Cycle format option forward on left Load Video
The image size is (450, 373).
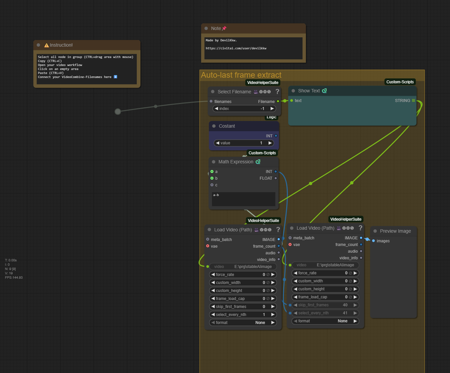(x=273, y=322)
